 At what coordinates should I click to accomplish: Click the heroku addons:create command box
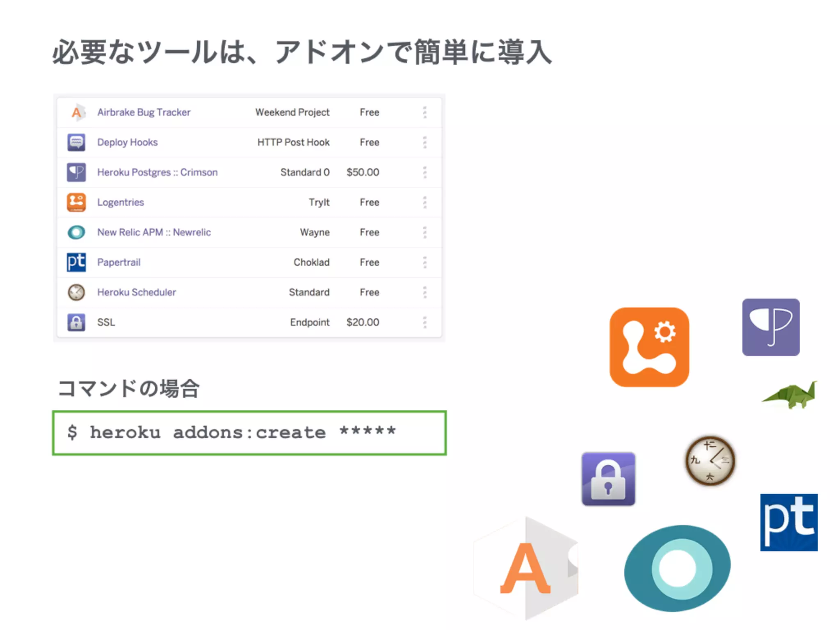point(249,433)
